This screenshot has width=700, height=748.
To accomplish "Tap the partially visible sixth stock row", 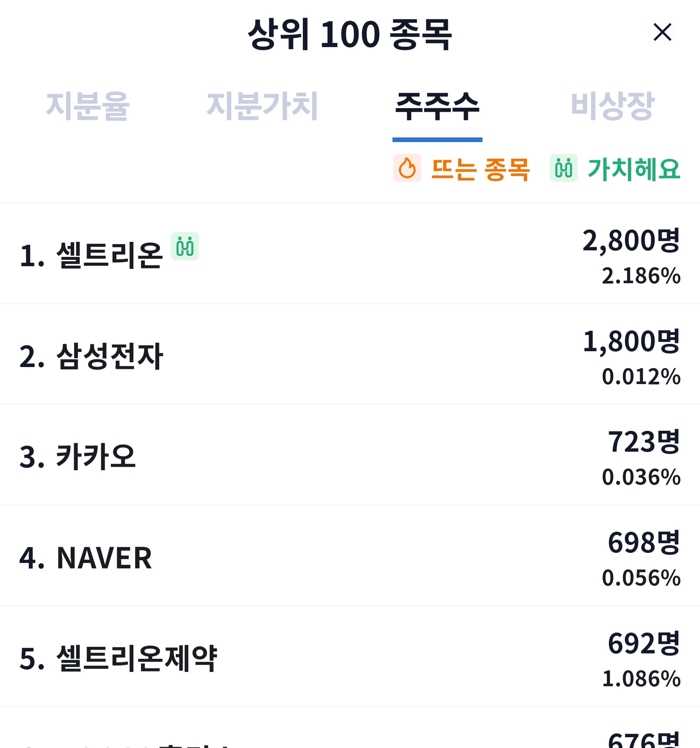I will [350, 728].
